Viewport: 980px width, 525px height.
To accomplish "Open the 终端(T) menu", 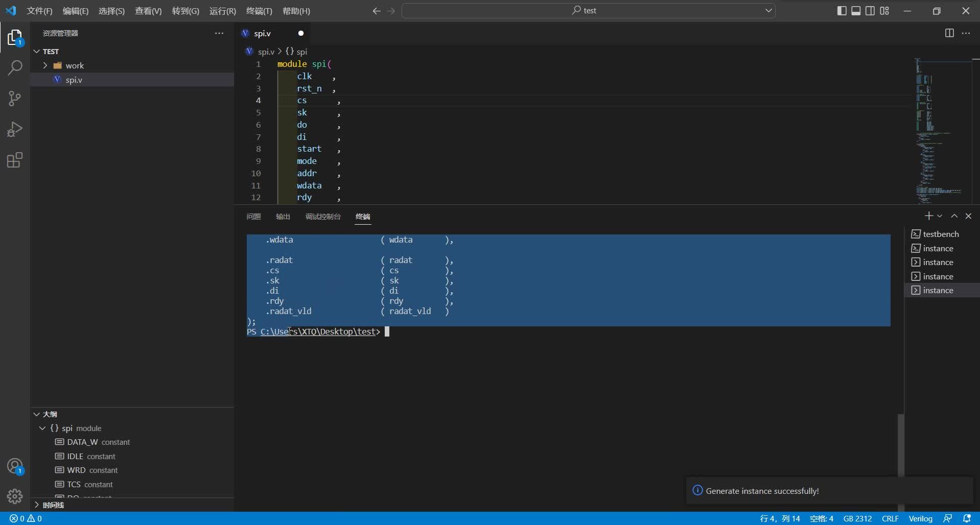I will [259, 10].
